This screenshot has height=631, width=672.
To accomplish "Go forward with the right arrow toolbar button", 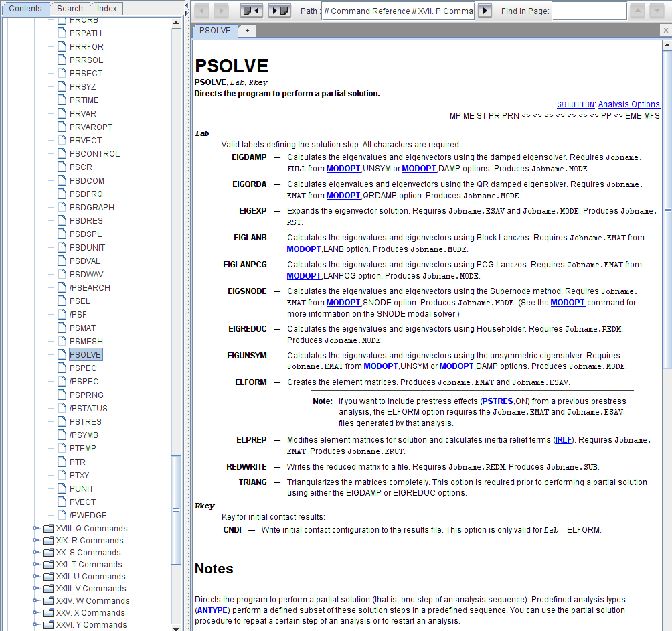I will 221,11.
